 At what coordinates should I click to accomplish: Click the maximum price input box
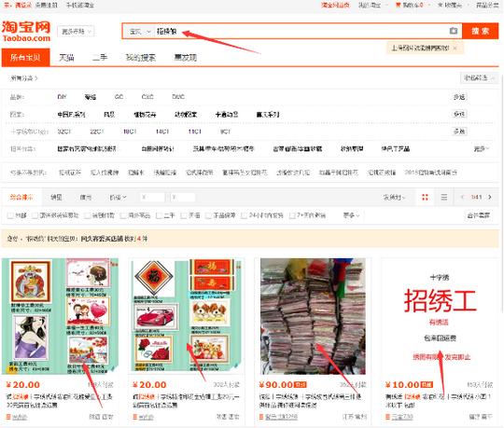(183, 197)
